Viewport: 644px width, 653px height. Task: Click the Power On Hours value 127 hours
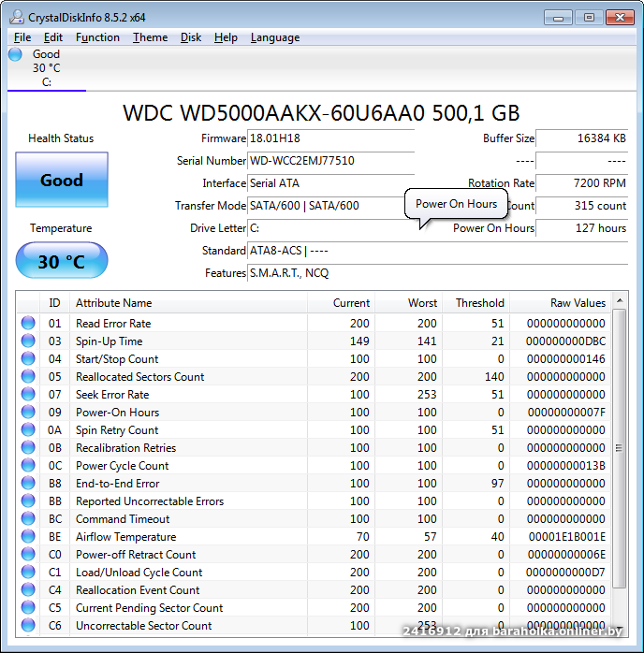coord(581,228)
